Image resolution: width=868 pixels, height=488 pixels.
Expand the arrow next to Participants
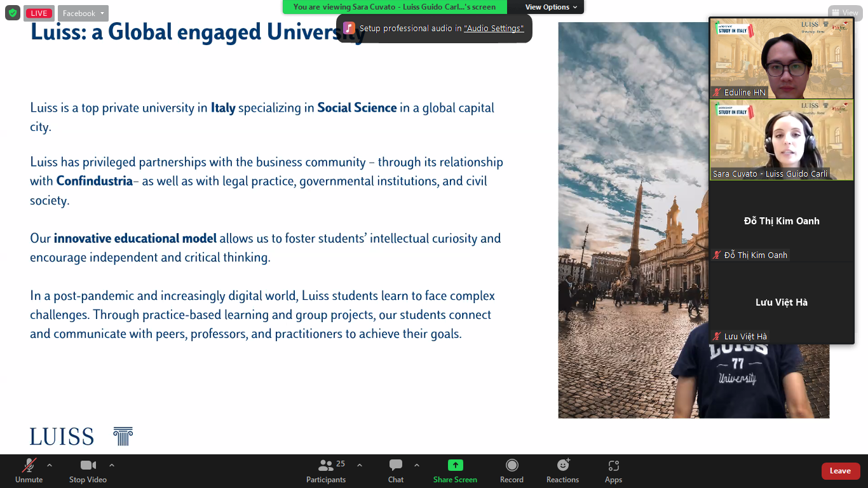[x=360, y=465]
